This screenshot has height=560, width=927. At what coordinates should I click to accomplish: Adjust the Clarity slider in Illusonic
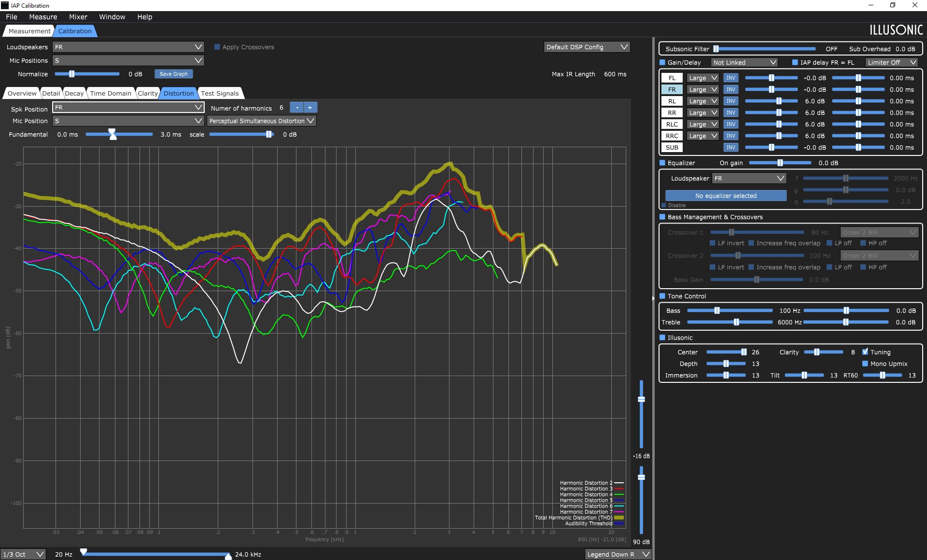coord(823,352)
